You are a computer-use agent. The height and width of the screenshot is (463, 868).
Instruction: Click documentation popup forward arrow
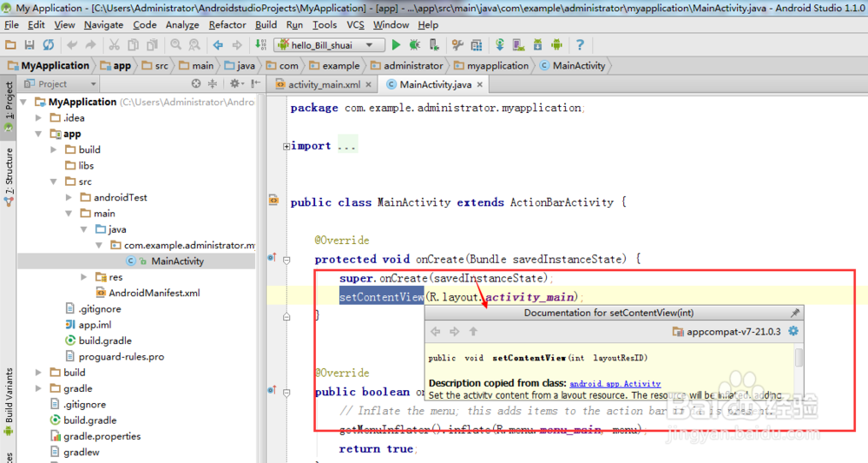455,331
